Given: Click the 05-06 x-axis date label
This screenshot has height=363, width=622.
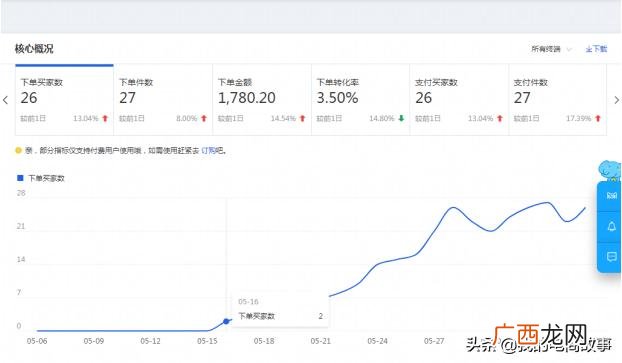Looking at the screenshot, I should click(37, 341).
